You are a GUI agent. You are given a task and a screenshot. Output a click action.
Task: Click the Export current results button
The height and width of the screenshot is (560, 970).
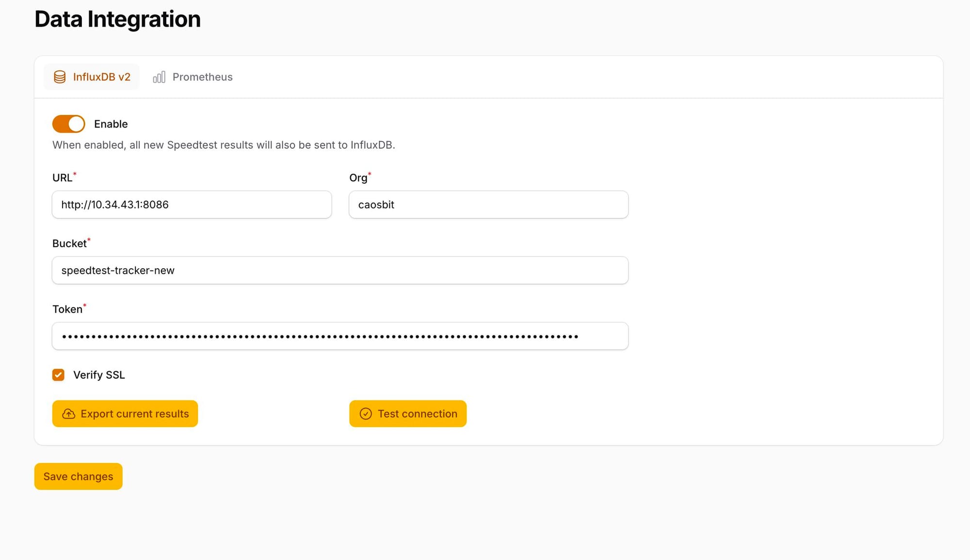click(x=125, y=414)
